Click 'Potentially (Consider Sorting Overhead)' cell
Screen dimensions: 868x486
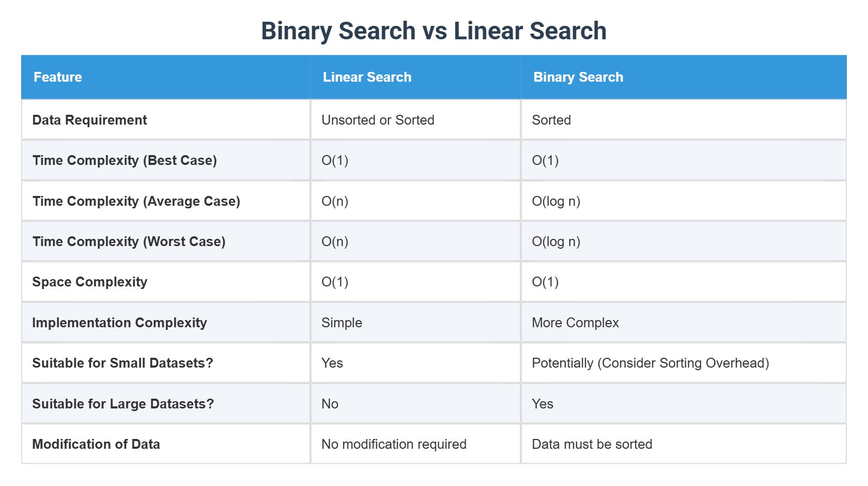650,363
